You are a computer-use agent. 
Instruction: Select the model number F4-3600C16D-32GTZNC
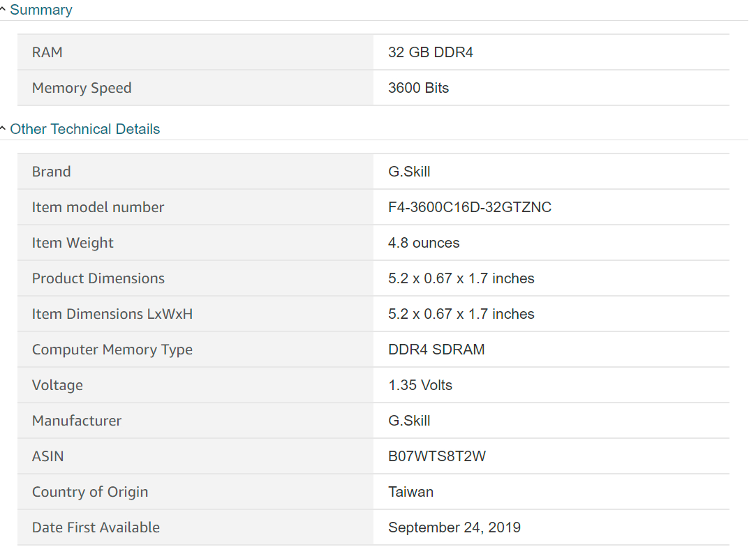pos(470,207)
